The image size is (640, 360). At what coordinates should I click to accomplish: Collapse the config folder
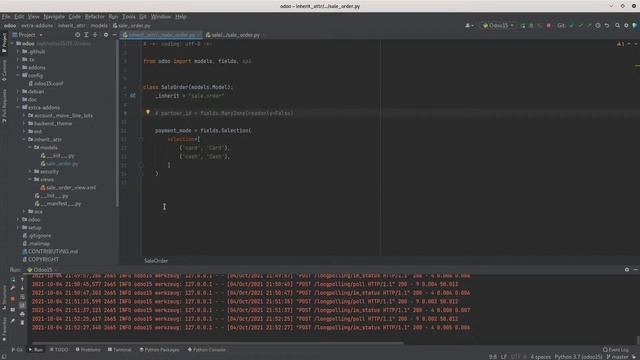pyautogui.click(x=18, y=76)
